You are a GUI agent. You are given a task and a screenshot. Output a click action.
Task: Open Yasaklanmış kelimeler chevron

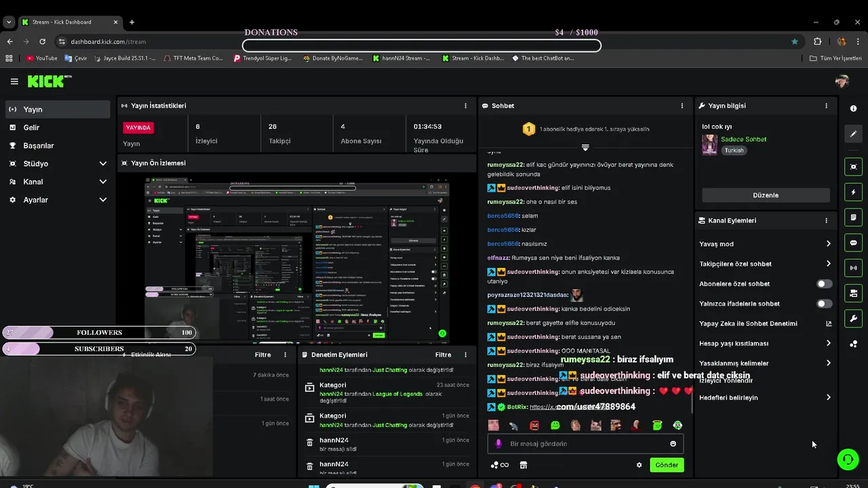point(828,363)
